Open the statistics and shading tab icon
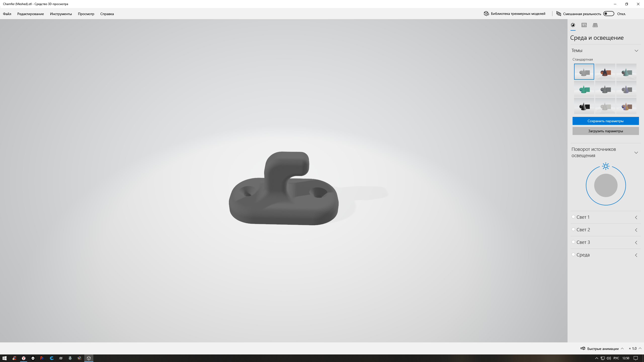 584,25
